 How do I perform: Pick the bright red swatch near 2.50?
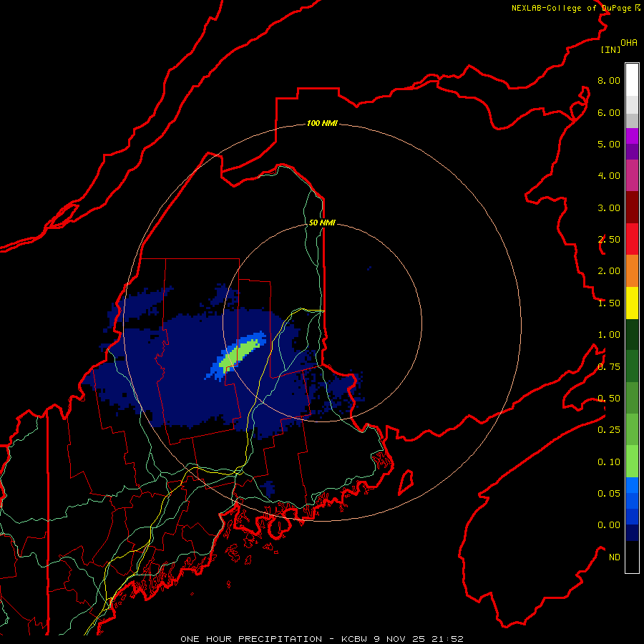point(632,239)
